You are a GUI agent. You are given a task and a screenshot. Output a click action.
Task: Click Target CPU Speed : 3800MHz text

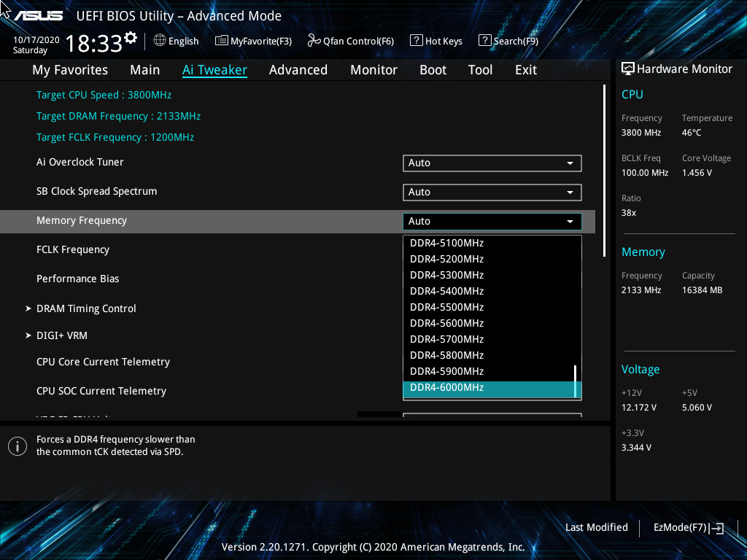(104, 95)
